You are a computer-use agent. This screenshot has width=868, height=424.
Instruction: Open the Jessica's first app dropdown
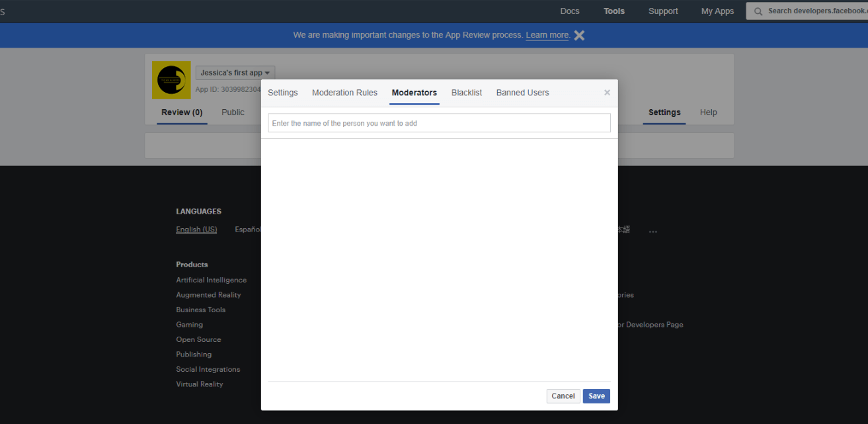click(x=235, y=73)
